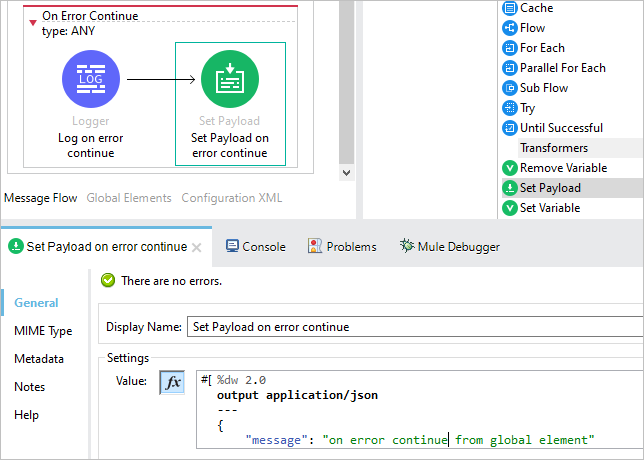The height and width of the screenshot is (460, 644).
Task: Select Until Successful label in palette
Action: coord(561,128)
